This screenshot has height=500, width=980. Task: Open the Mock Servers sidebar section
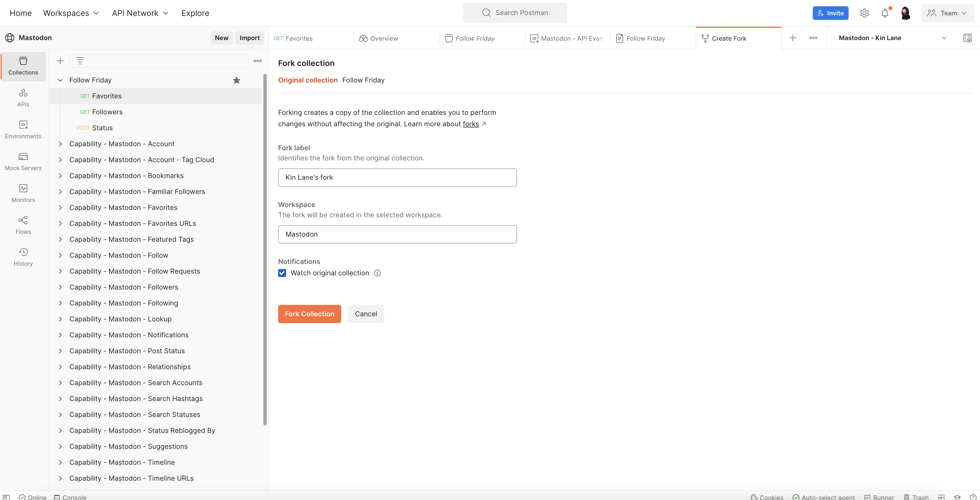click(23, 162)
